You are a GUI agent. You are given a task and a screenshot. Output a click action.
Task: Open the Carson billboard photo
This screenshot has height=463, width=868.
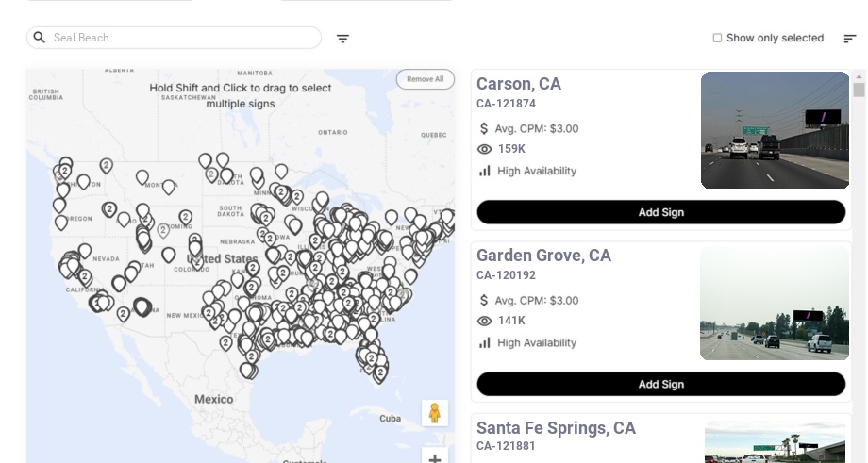click(775, 130)
